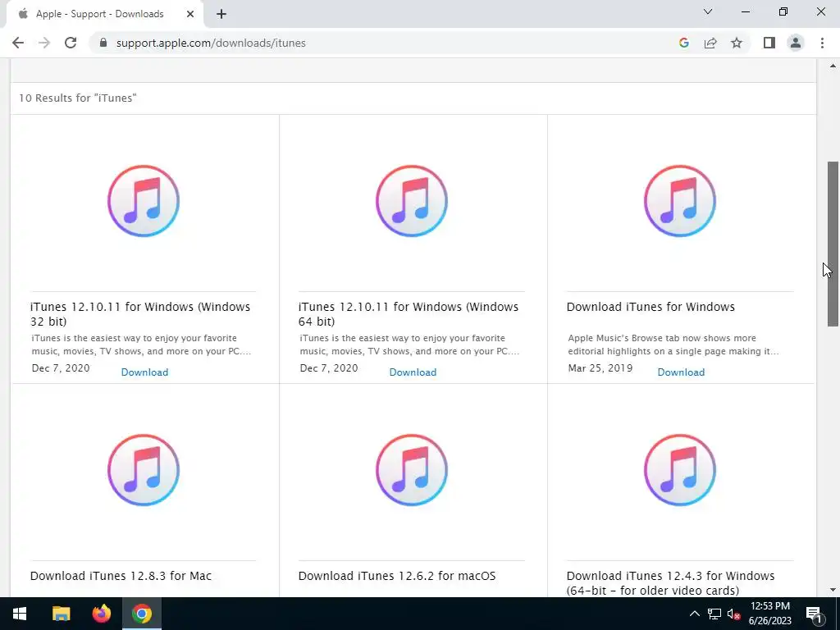The width and height of the screenshot is (840, 630).
Task: Expand the tab search chevron
Action: click(x=708, y=11)
